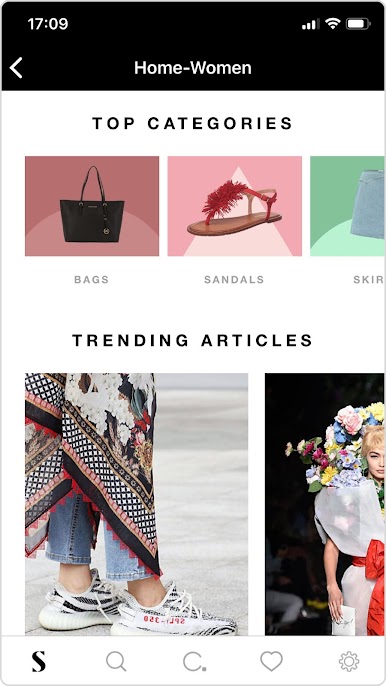Select the denim skirt category thumbnail
This screenshot has height=686, width=386.
tap(347, 206)
